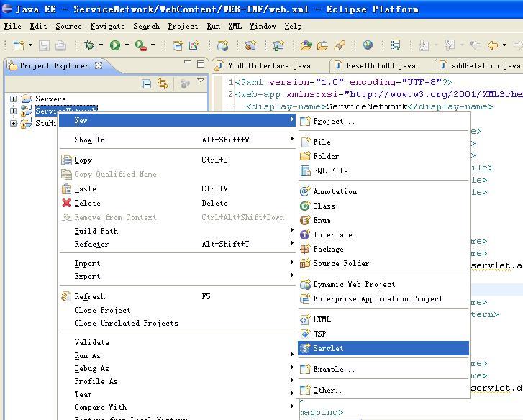Select Package in New submenu
523x420 pixels.
coord(383,249)
